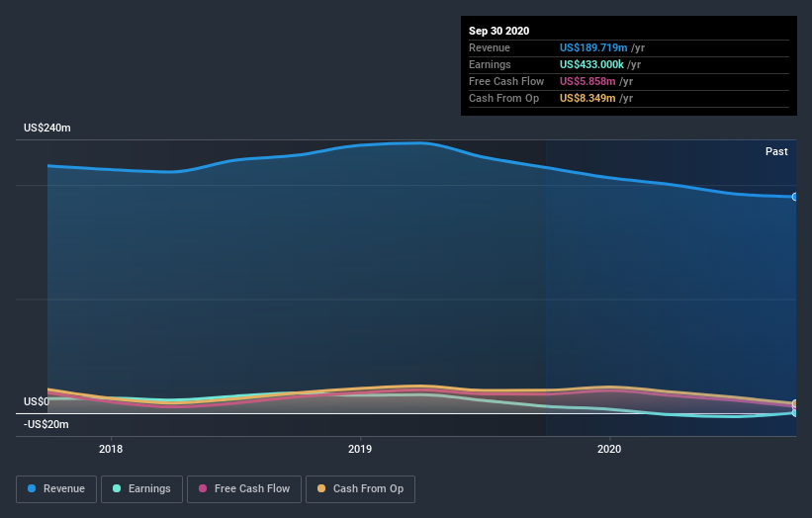Click the Sep 30 2020 tooltip date
812x518 pixels.
pos(499,31)
